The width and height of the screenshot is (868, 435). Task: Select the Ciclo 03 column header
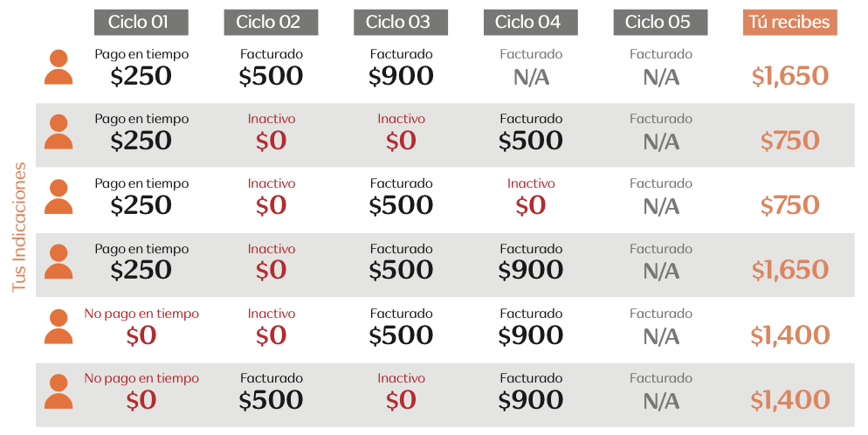pyautogui.click(x=401, y=22)
